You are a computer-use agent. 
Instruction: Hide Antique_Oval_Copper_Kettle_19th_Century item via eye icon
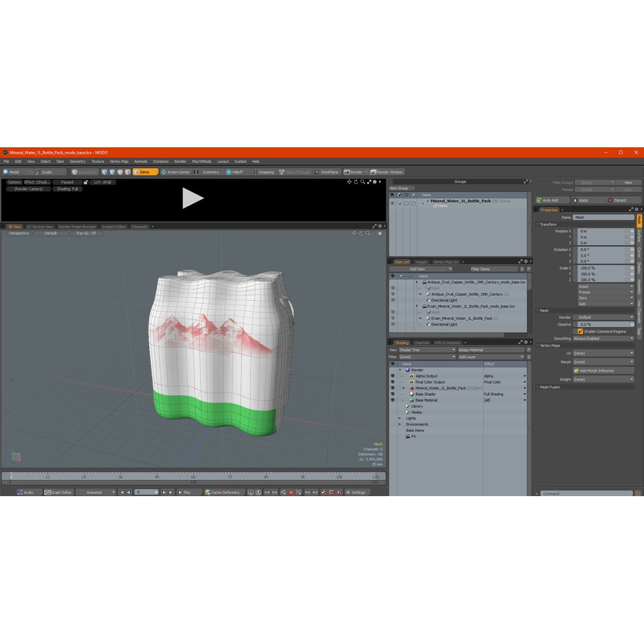392,294
